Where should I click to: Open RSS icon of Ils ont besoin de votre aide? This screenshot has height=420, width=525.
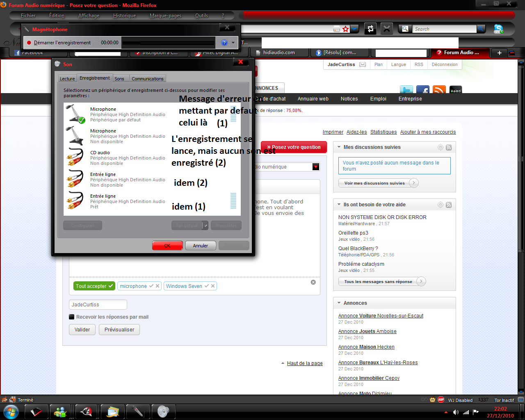point(449,205)
